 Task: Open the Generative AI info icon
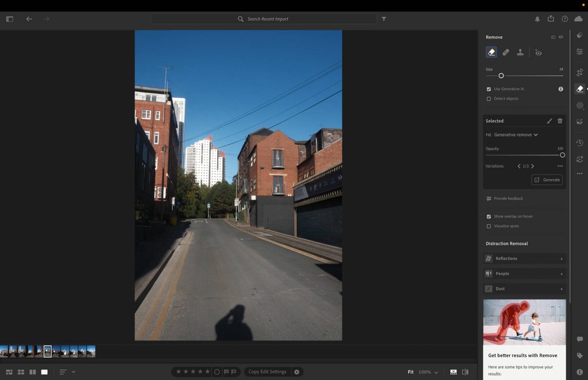pyautogui.click(x=560, y=89)
